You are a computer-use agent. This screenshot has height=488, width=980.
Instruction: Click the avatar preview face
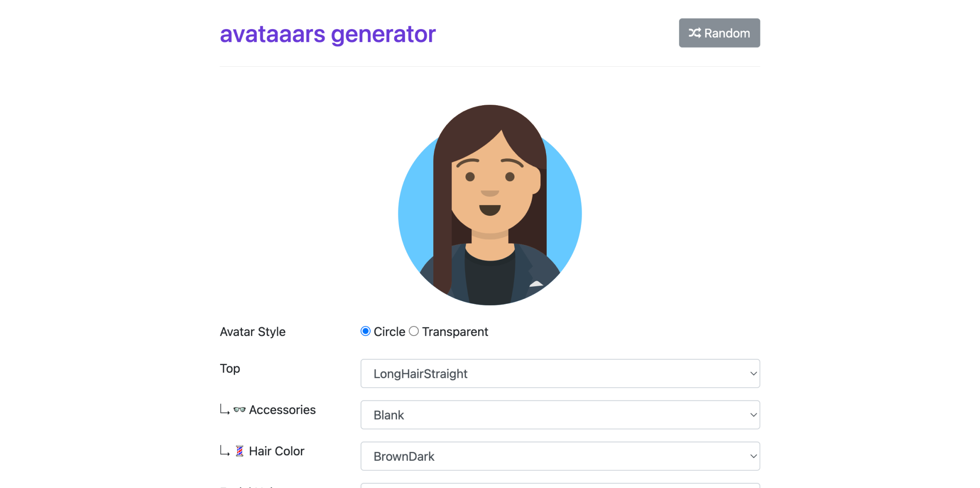(x=490, y=190)
